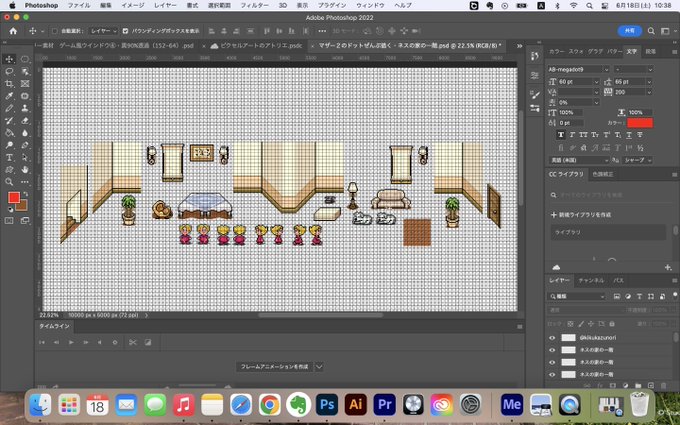
Task: Open the ウィンドウ menu
Action: (x=370, y=5)
